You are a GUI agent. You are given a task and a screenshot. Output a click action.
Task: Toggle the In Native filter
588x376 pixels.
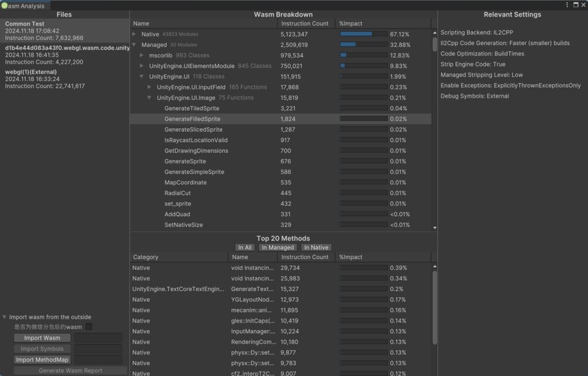pyautogui.click(x=315, y=247)
